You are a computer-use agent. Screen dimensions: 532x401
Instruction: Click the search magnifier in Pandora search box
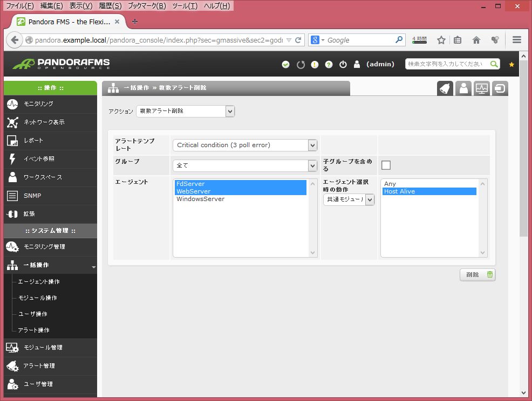tap(494, 64)
